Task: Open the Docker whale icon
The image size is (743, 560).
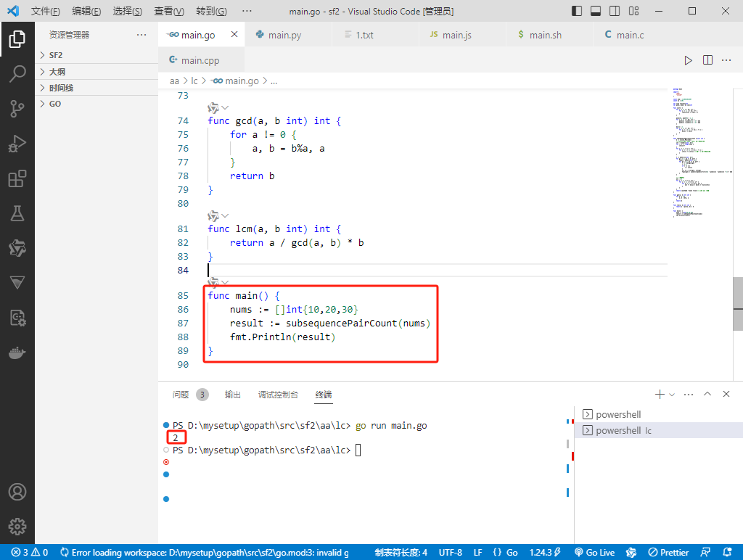Action: (17, 353)
